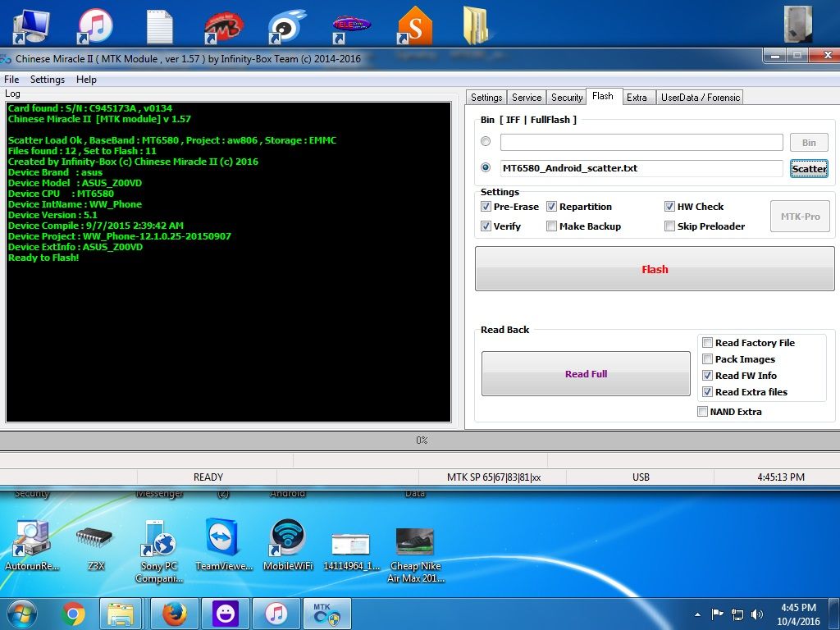Screen dimensions: 840x630
Task: Open the volume speaker tray icon
Action: [x=756, y=614]
